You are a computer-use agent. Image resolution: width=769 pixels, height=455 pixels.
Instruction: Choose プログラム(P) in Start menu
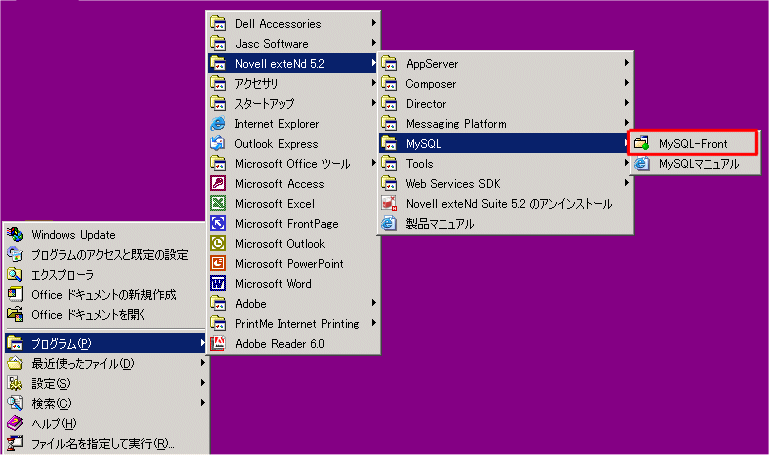(105, 343)
